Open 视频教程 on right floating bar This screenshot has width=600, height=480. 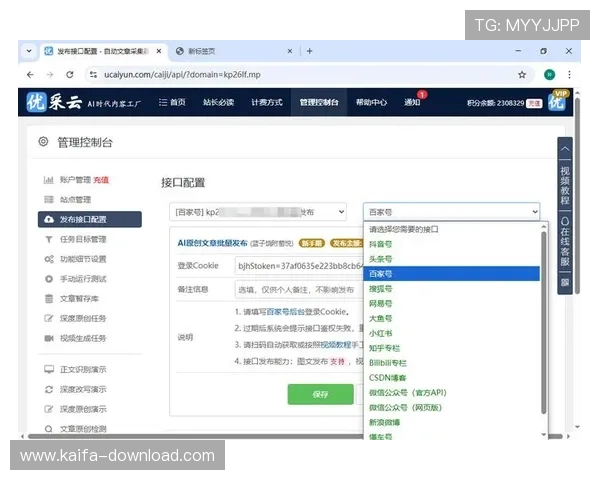[x=565, y=185]
